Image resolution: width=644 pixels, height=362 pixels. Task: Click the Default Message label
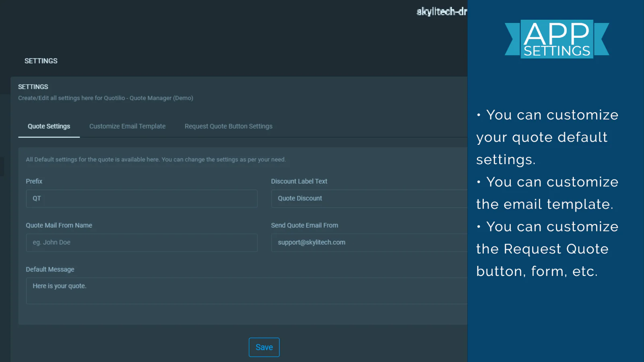coord(50,269)
